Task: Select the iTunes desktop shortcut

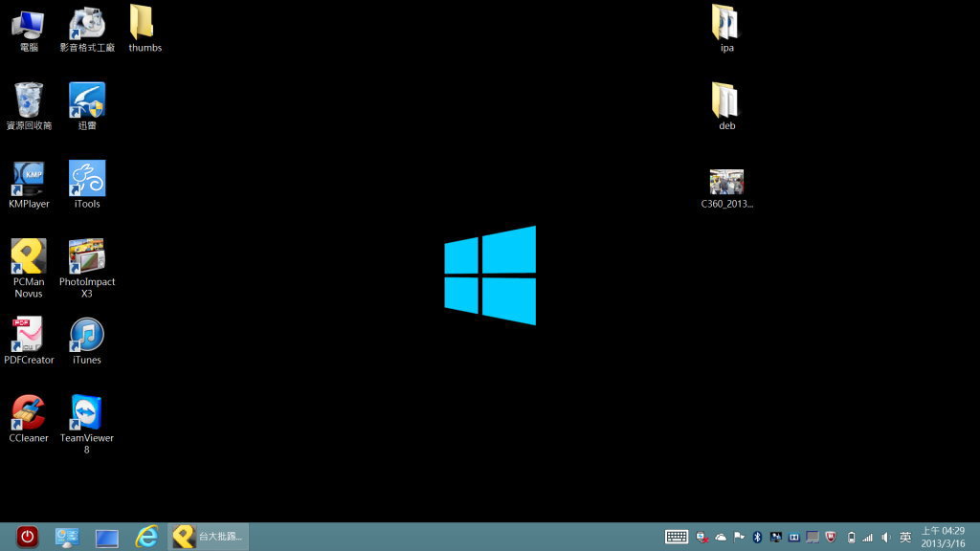Action: 87,341
